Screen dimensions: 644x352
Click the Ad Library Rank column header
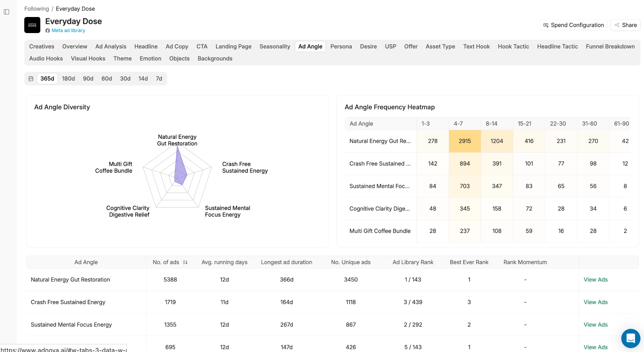[x=413, y=262]
